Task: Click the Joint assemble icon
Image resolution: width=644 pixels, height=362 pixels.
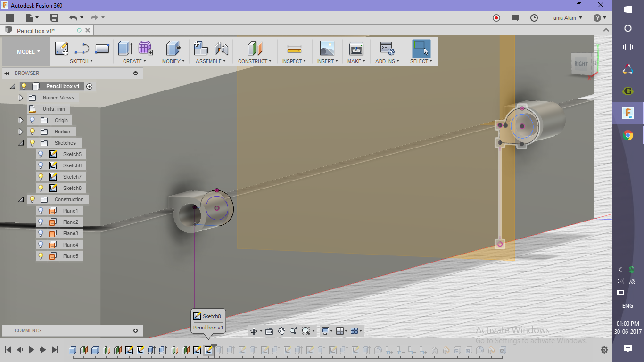Action: 221,48
